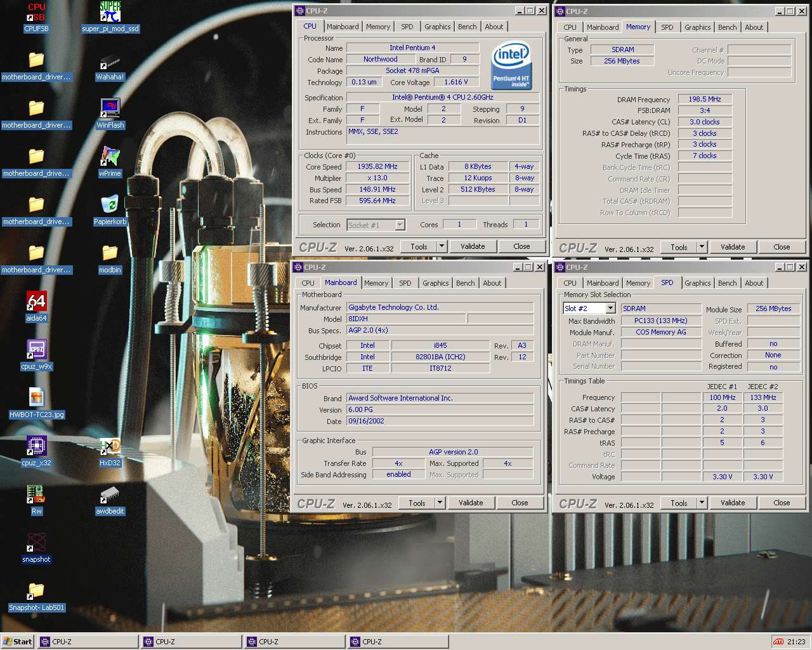Click Southbridge 82801BA (ICH2) field

pos(440,357)
